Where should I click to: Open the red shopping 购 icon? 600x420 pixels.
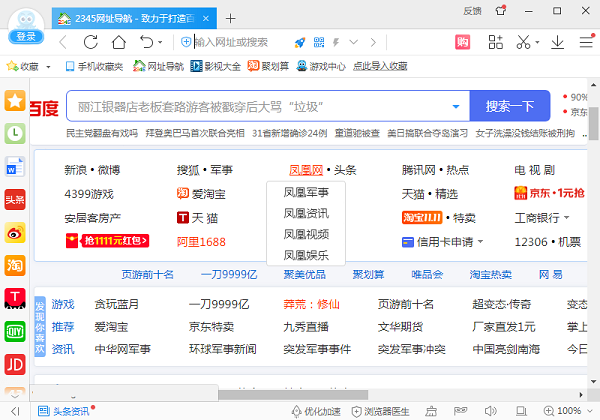point(462,42)
